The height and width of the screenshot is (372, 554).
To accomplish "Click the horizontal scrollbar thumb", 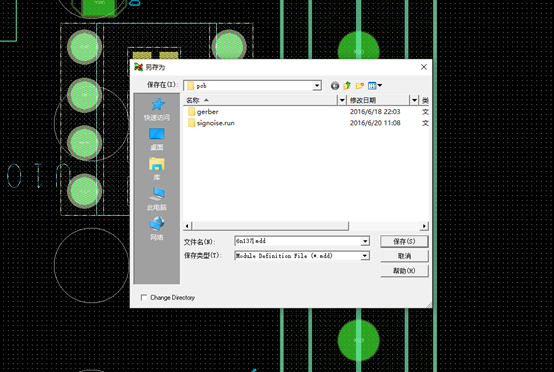I will click(x=270, y=226).
